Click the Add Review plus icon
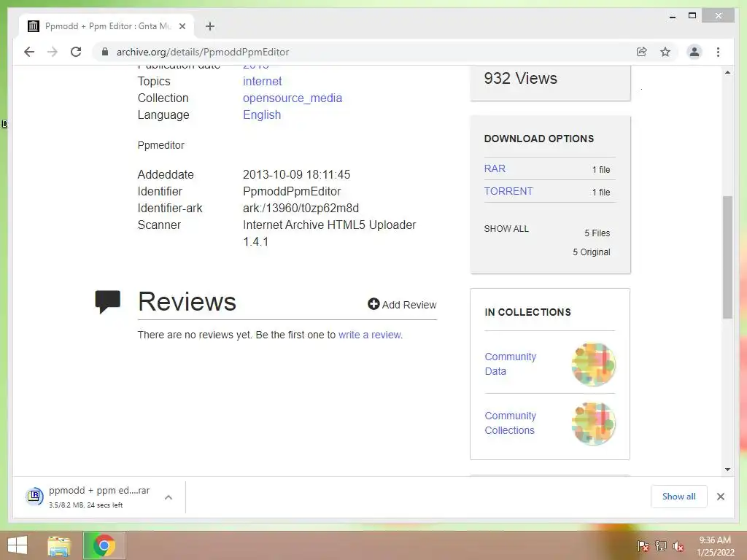 (373, 304)
